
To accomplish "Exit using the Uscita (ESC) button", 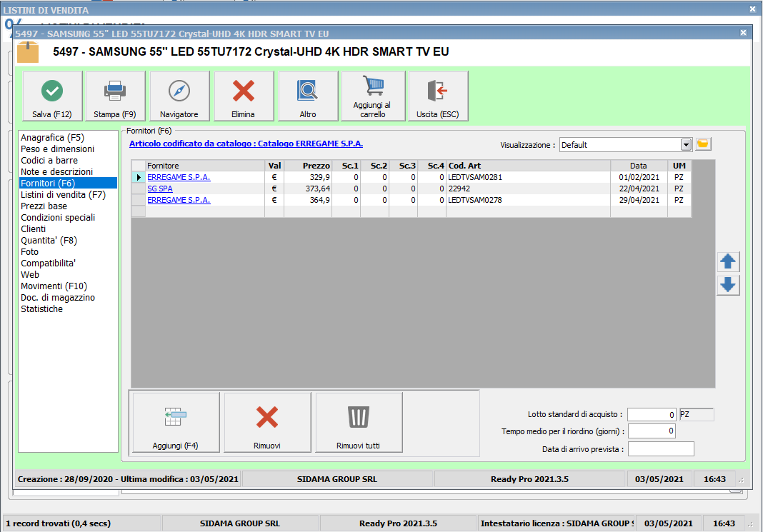I will point(439,96).
